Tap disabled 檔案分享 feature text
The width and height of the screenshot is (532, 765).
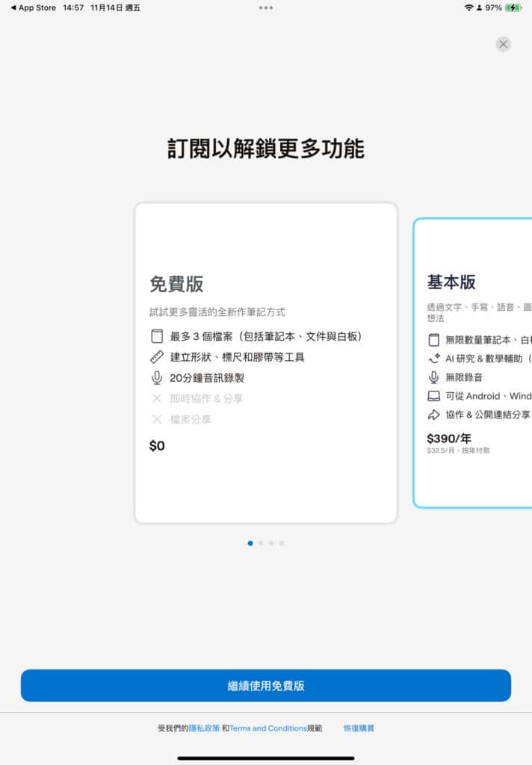point(191,419)
